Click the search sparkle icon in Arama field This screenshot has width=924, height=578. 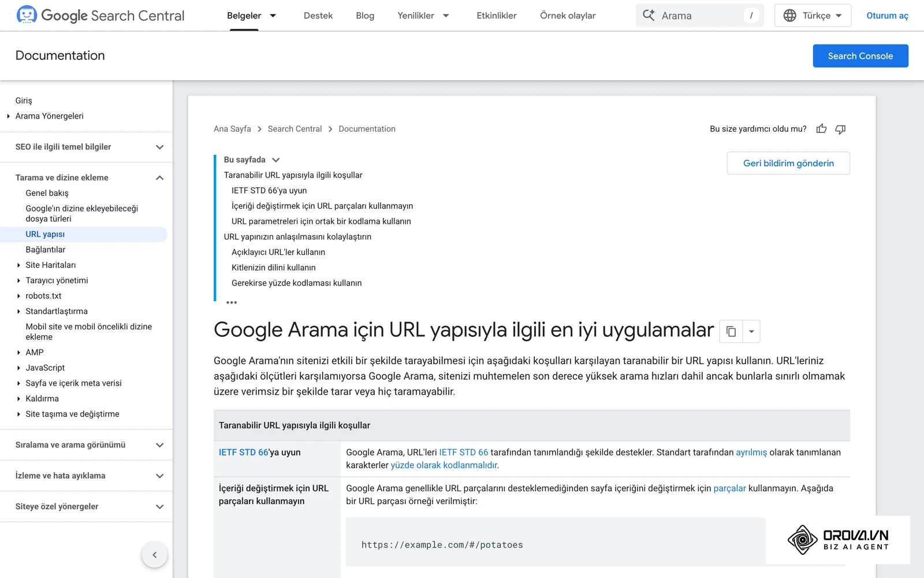click(649, 16)
